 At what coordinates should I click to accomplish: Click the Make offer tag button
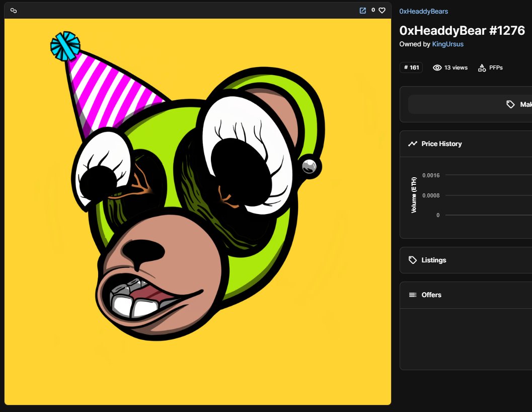click(470, 104)
